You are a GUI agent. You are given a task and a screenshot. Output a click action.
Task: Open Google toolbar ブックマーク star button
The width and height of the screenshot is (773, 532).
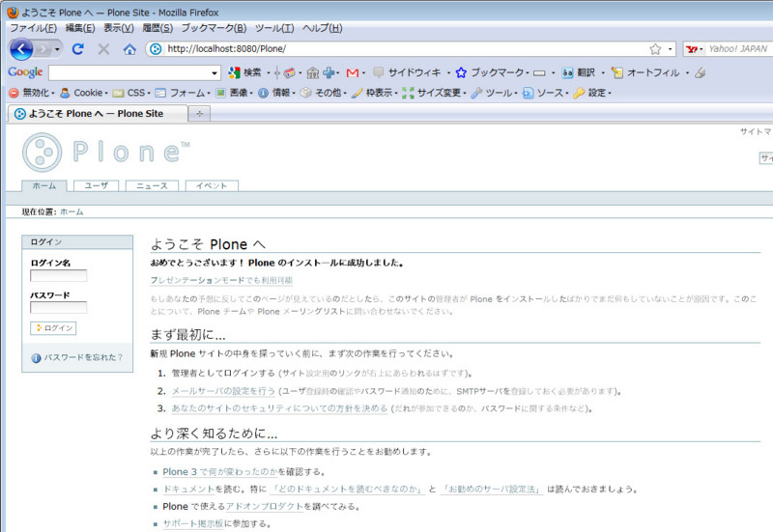coord(489,73)
